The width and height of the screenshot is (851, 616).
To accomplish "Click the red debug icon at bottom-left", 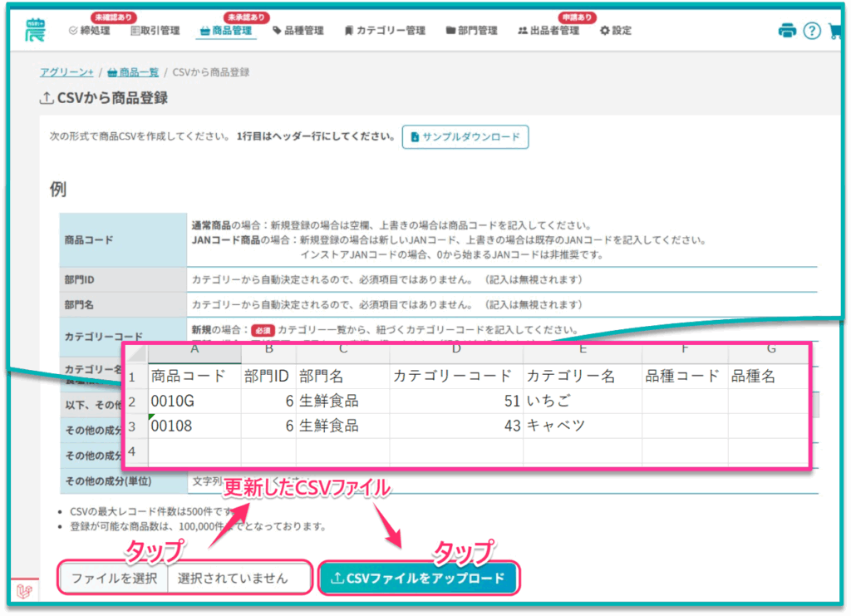I will (x=23, y=591).
